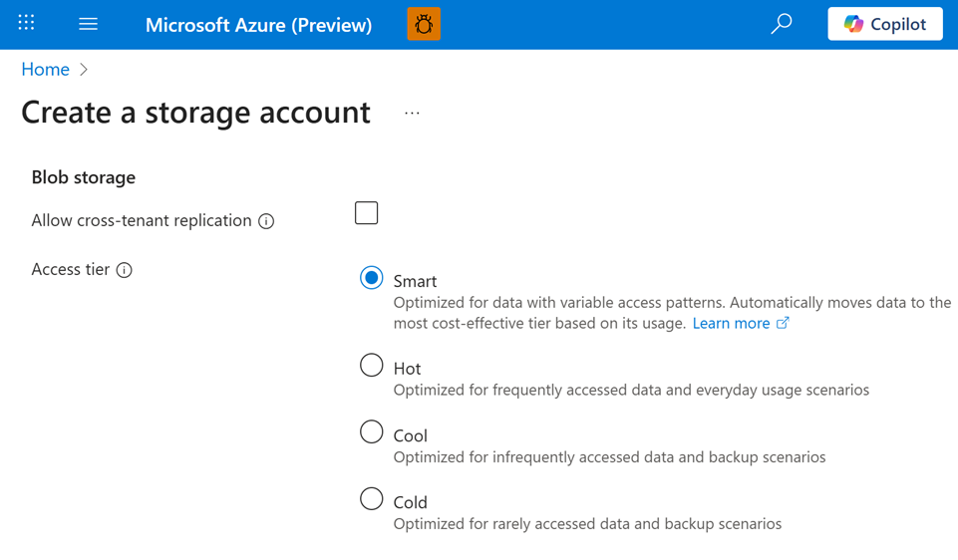Image resolution: width=958 pixels, height=560 pixels.
Task: Open search with the magnifier icon
Action: tap(781, 24)
